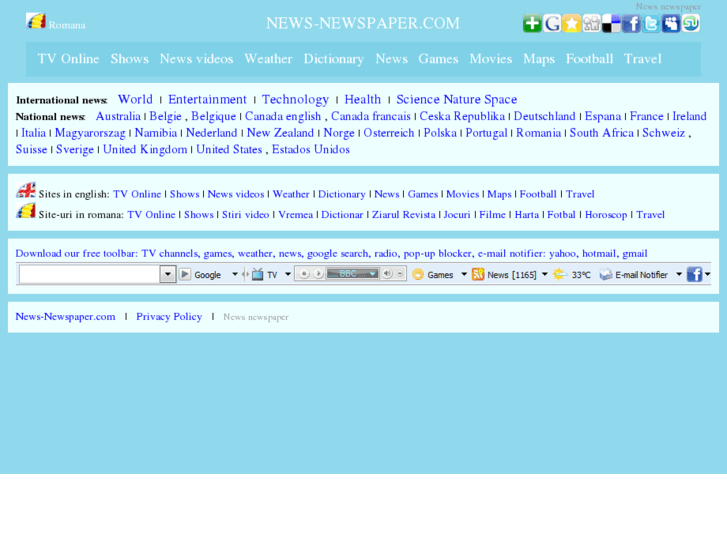The image size is (727, 545).
Task: Expand the Games dropdown arrow
Action: 464,274
